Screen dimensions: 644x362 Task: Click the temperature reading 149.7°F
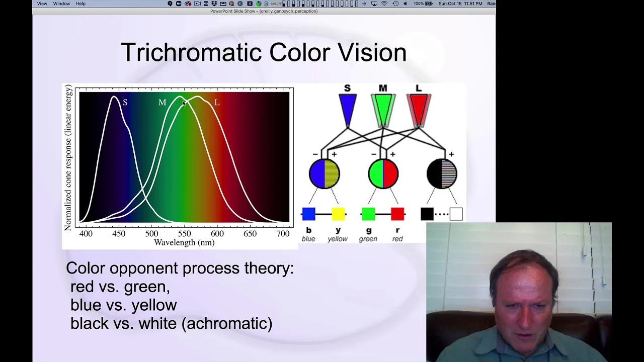click(276, 4)
